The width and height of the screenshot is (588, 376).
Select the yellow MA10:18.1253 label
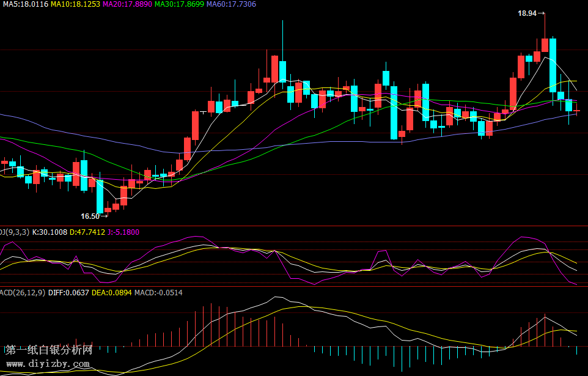tap(75, 4)
